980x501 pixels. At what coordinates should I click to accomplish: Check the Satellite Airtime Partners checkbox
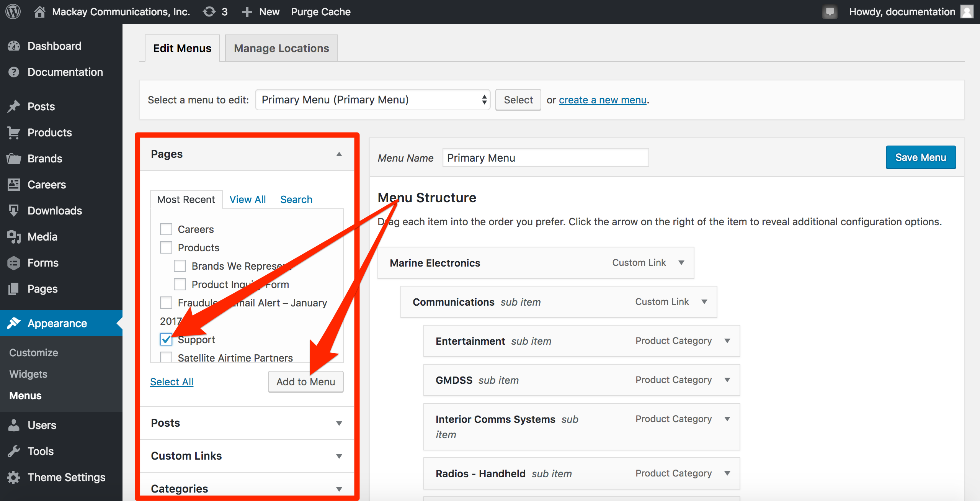pyautogui.click(x=166, y=357)
